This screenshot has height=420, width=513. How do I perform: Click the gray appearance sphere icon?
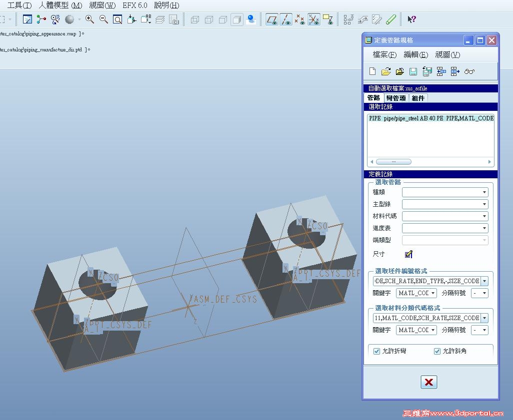[x=69, y=19]
